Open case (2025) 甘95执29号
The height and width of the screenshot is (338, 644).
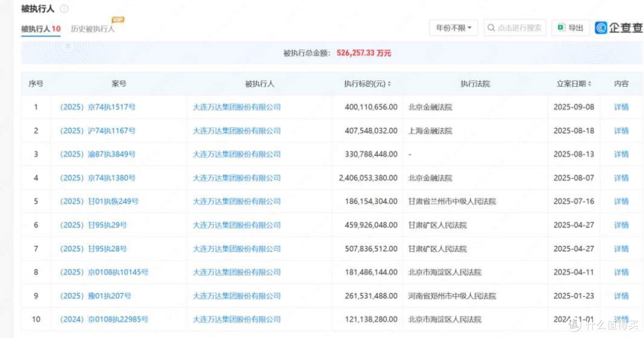(x=93, y=225)
